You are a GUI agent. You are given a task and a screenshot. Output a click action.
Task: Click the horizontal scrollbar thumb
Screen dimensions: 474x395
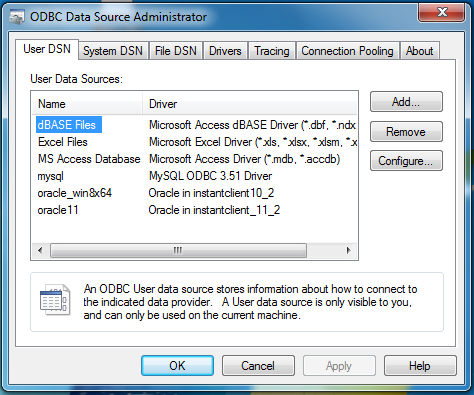(178, 250)
